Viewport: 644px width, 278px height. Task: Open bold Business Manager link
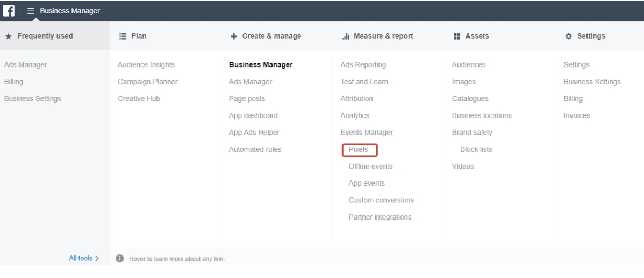[x=261, y=65]
